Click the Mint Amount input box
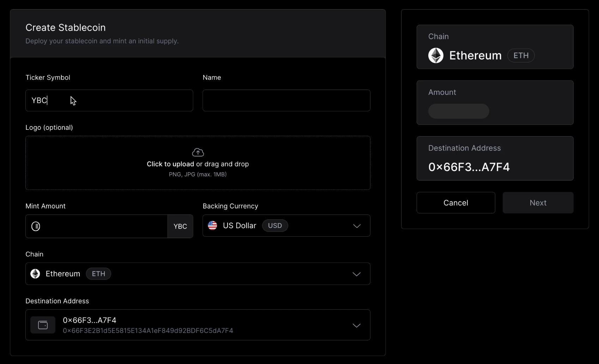The image size is (599, 364). click(102, 226)
